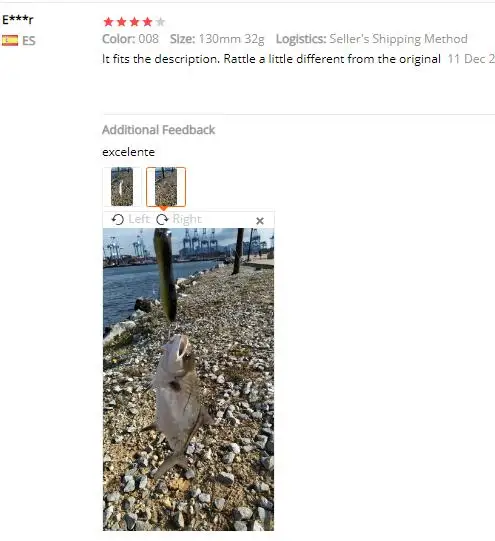Click the rotate Right icon
495x541 pixels.
click(162, 219)
